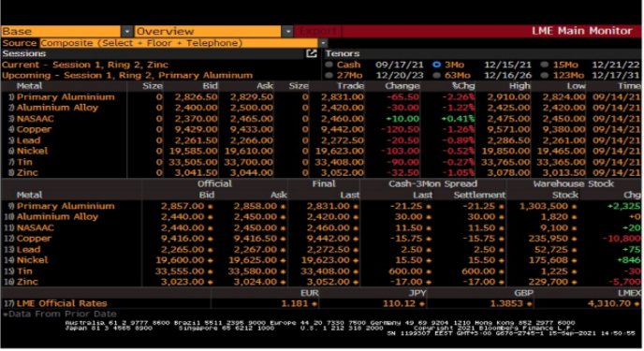Click Cash tenor date 09/17/21
This screenshot has width=644, height=351.
click(x=399, y=65)
